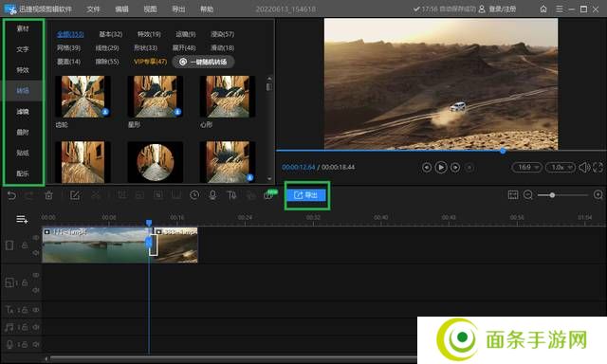Select the 文字 tab in the left sidebar
Viewport: 607px width, 364px height.
[x=23, y=49]
